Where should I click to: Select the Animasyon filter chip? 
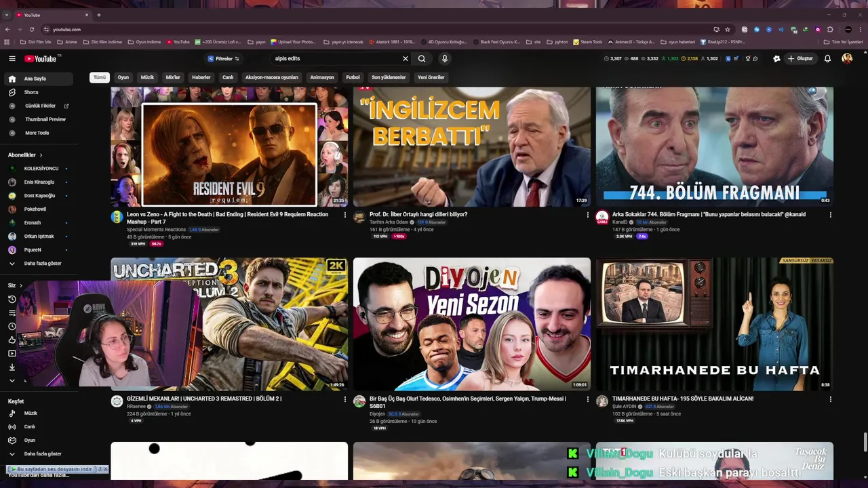(322, 77)
